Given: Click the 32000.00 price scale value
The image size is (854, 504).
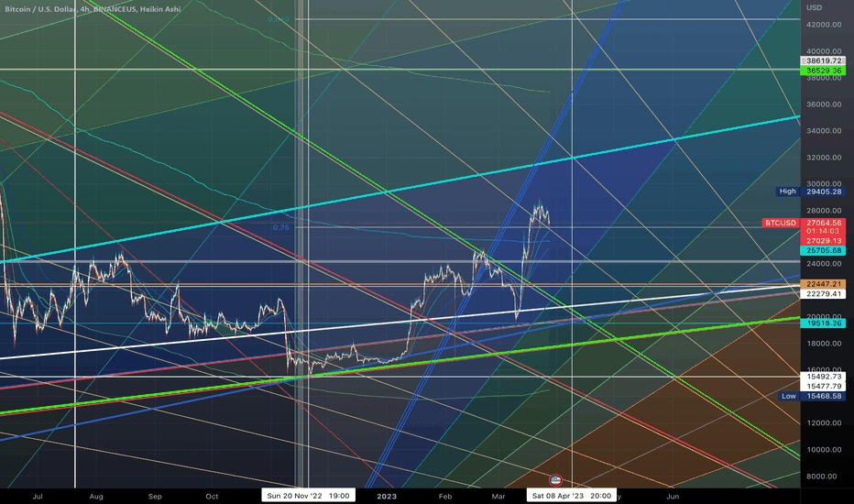Looking at the screenshot, I should coord(824,158).
